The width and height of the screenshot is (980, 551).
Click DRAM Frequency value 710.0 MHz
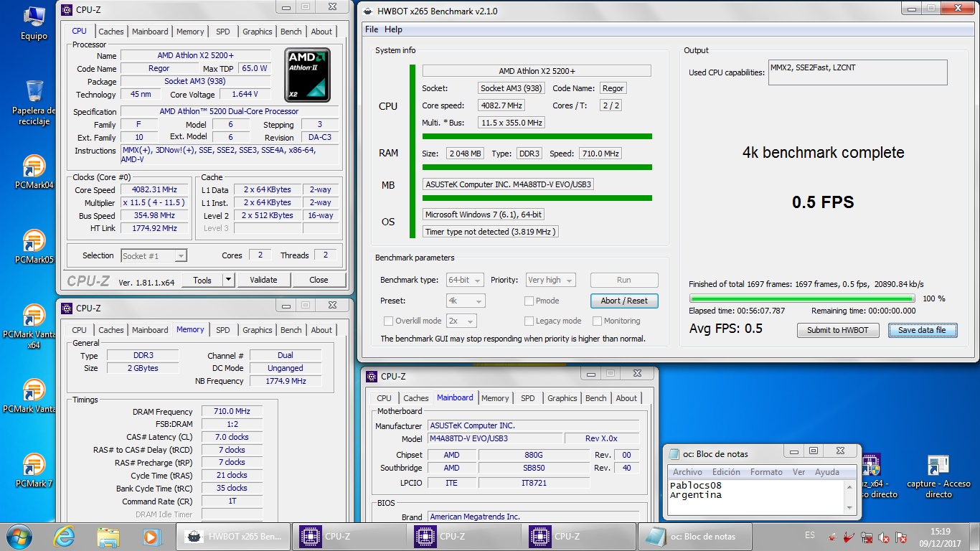231,411
